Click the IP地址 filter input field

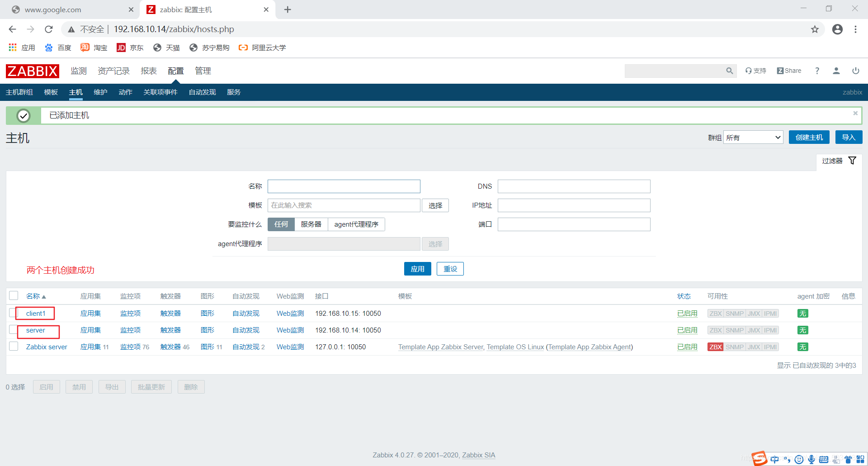pyautogui.click(x=574, y=205)
